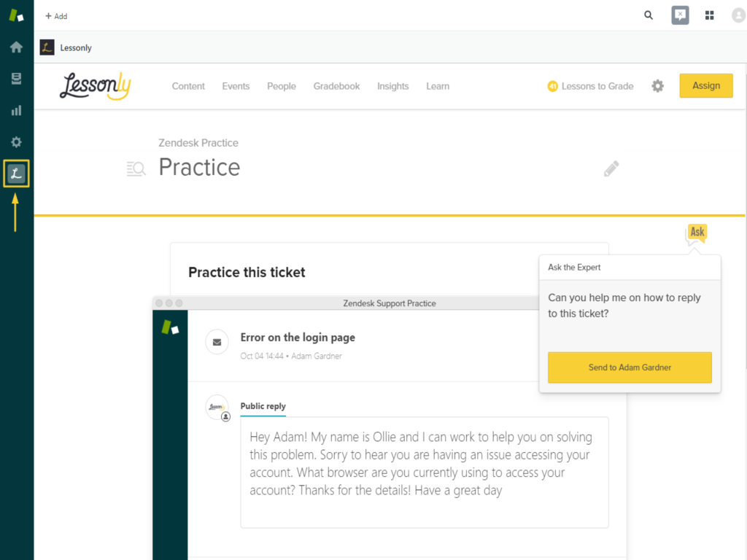The image size is (747, 560).
Task: Go to the Gradebook menu
Action: click(x=336, y=86)
